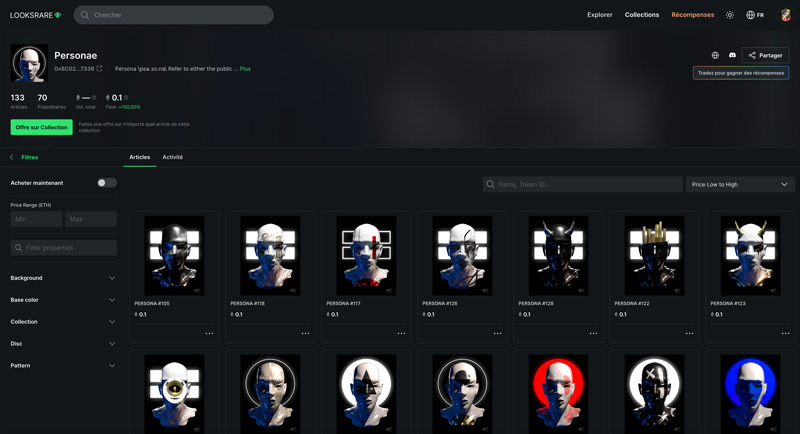Focus the Filter properties field
Screen dimensions: 800x434
(x=64, y=247)
